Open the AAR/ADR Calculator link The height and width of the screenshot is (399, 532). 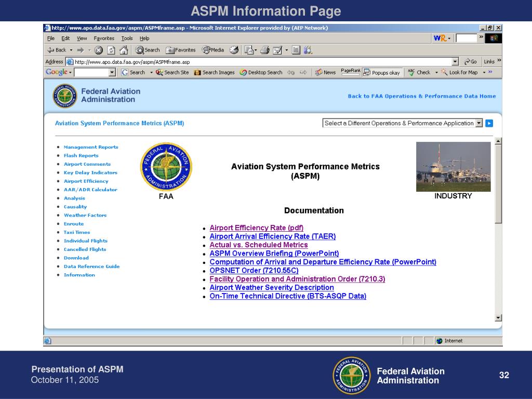[90, 190]
